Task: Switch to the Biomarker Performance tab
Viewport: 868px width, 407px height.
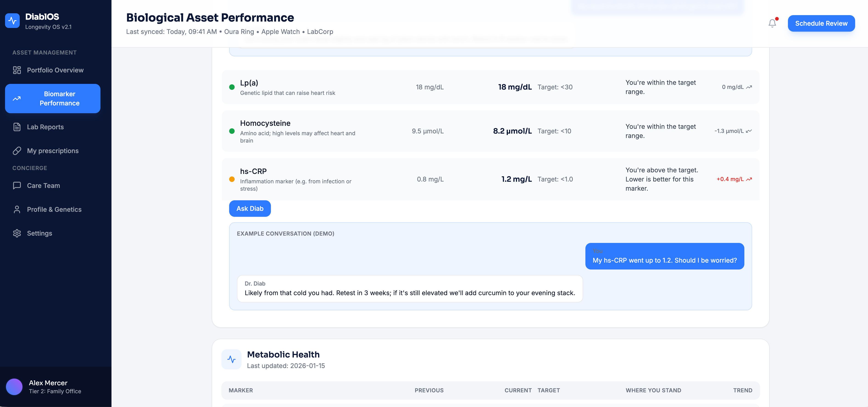Action: click(x=53, y=99)
